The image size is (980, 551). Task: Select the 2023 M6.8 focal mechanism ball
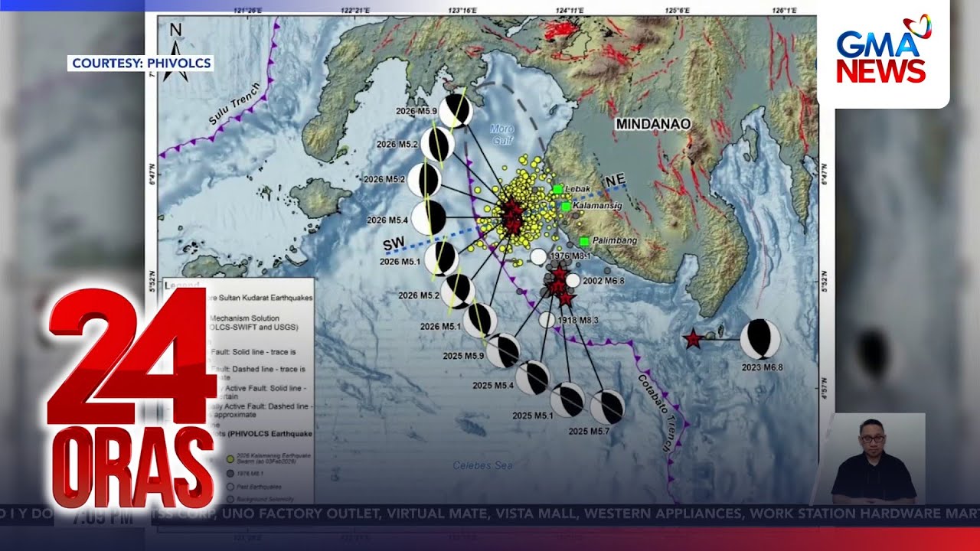pos(760,339)
